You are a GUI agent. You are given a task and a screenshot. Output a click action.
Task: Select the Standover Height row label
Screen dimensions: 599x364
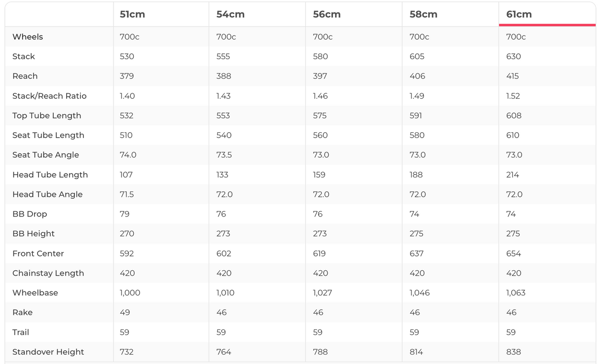(x=48, y=352)
